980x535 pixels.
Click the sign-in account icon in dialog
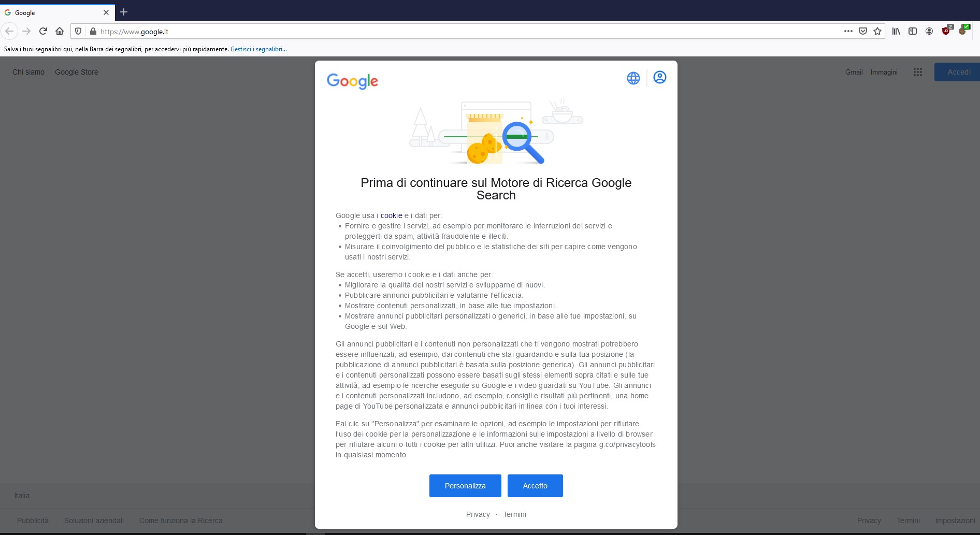pyautogui.click(x=660, y=78)
